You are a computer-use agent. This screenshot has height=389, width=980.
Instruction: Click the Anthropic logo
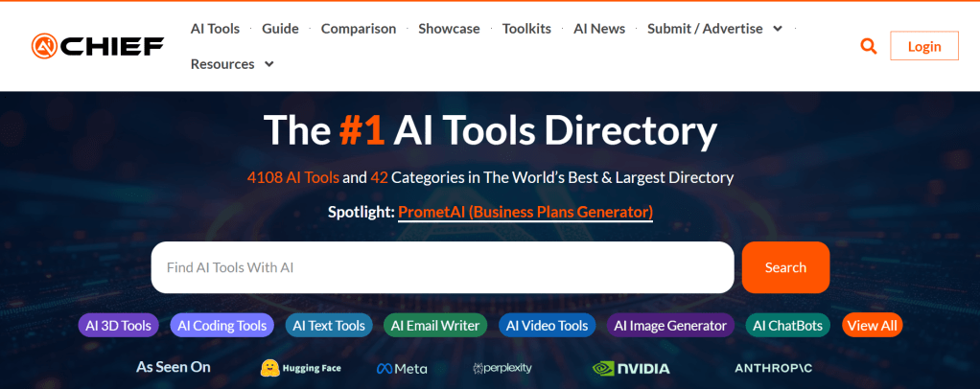774,368
